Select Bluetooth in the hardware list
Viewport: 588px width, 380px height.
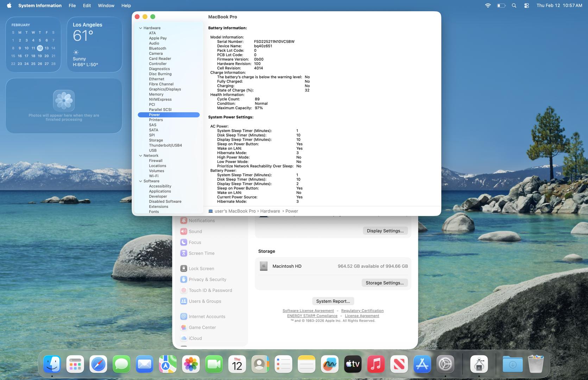coord(157,49)
